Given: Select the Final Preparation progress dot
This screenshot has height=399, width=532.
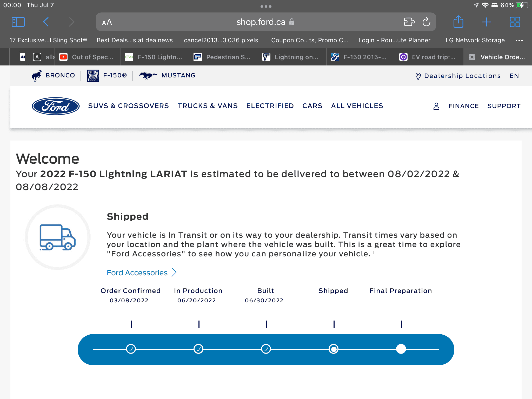Looking at the screenshot, I should (x=401, y=349).
